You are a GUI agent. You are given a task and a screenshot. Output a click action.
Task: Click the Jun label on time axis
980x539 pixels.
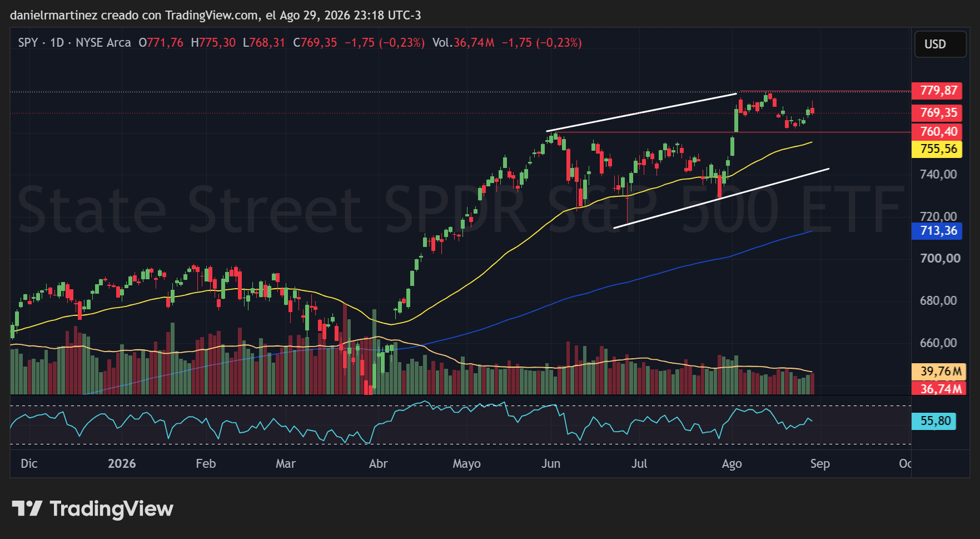[551, 464]
